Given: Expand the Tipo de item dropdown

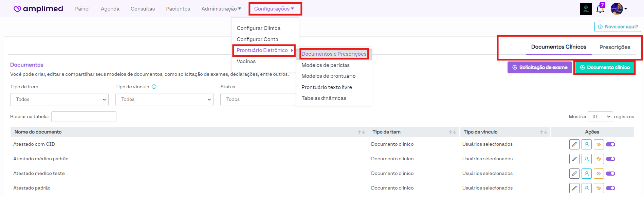Looking at the screenshot, I should point(59,100).
